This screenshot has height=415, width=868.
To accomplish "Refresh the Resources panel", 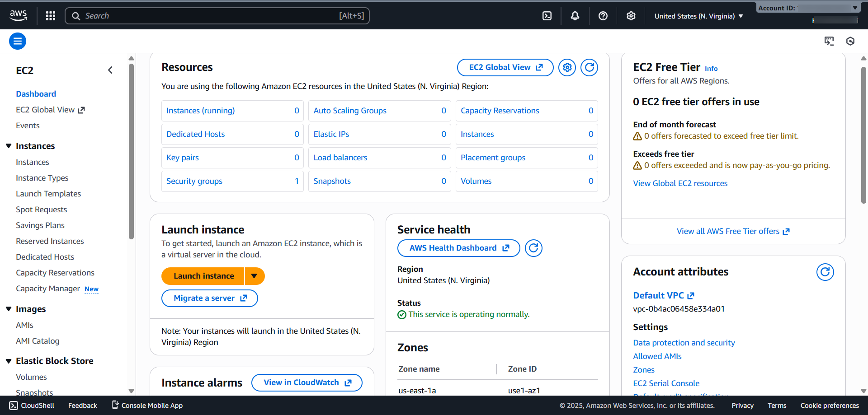I will (589, 68).
